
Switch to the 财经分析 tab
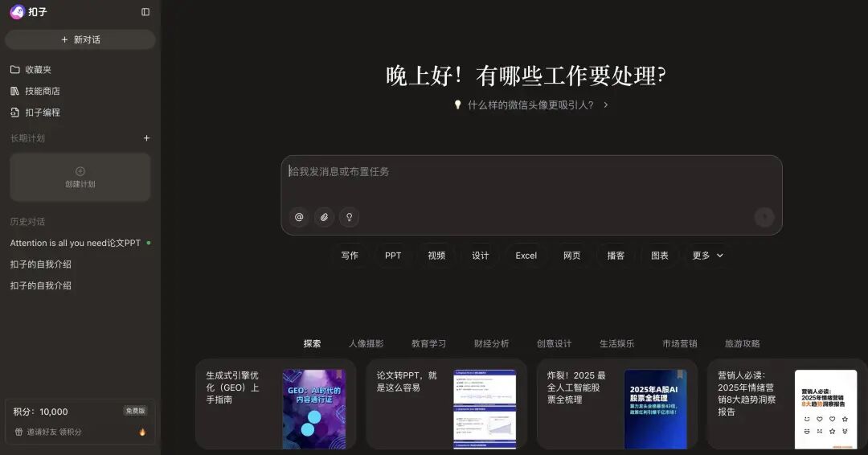point(491,343)
